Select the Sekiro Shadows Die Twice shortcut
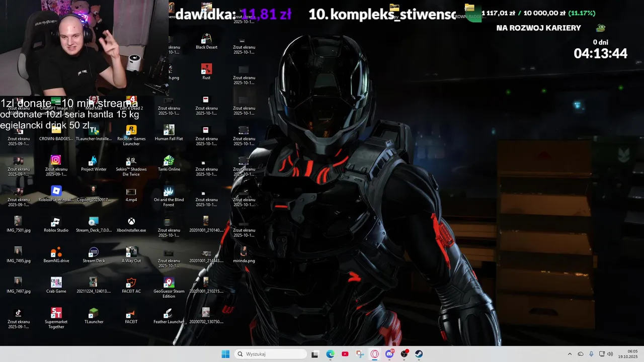Viewport: 644px width, 362px height. (x=131, y=166)
